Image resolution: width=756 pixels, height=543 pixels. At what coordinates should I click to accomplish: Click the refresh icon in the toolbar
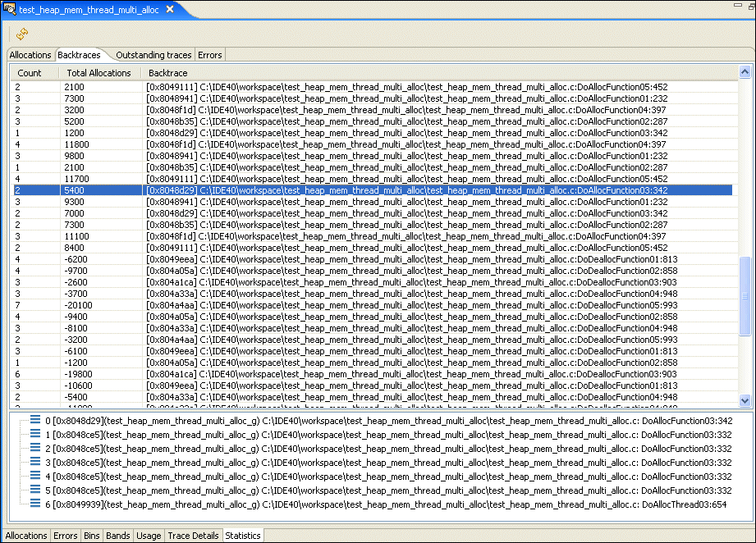[x=21, y=34]
